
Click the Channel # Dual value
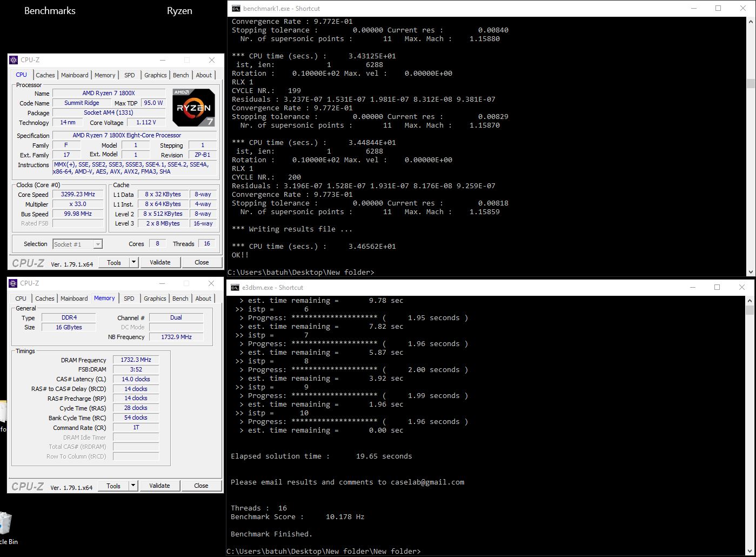pyautogui.click(x=176, y=318)
